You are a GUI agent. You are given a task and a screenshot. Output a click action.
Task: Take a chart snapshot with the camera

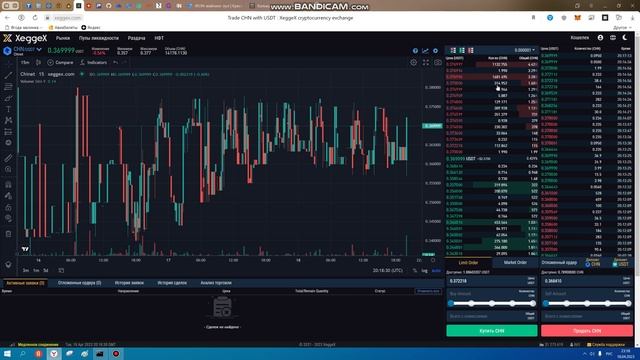click(x=438, y=62)
